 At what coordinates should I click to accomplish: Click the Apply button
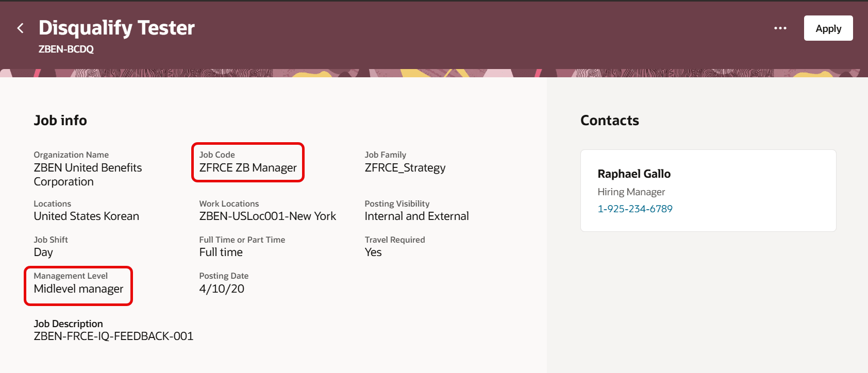click(x=828, y=28)
